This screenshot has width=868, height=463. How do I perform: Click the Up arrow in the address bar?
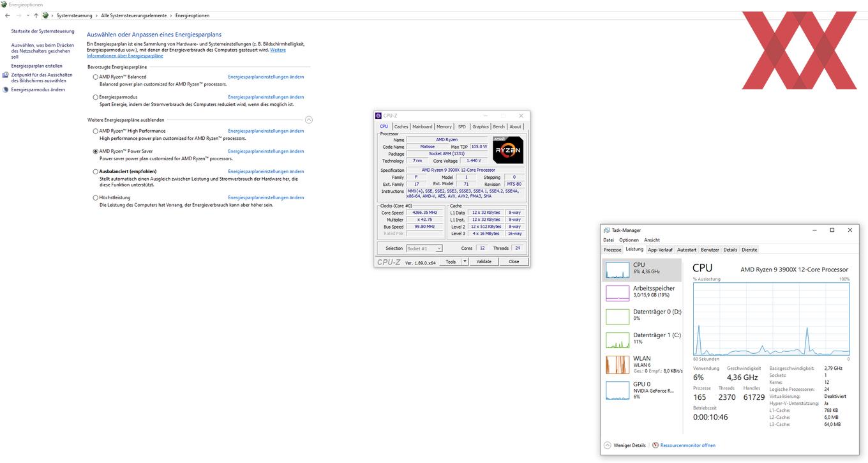coord(36,15)
